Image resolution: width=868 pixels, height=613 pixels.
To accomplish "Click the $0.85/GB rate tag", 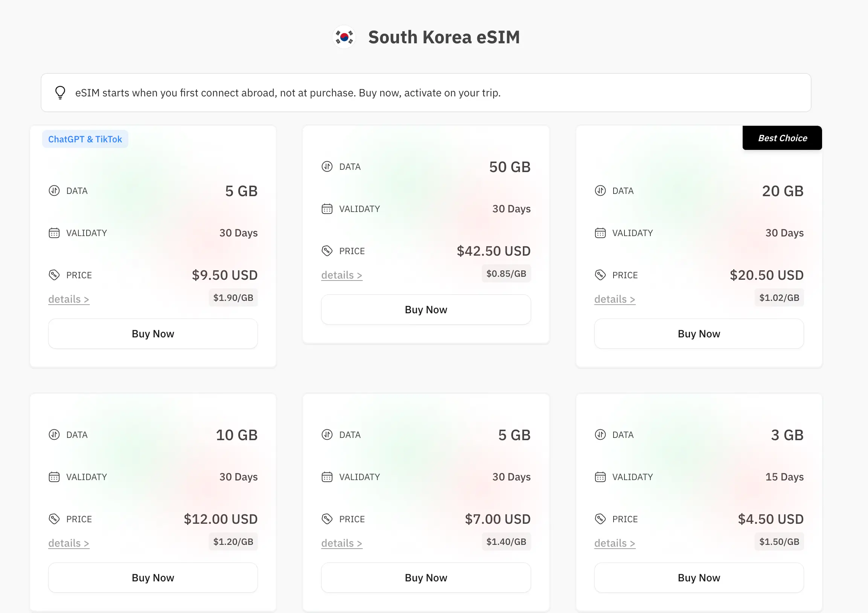I will [506, 273].
